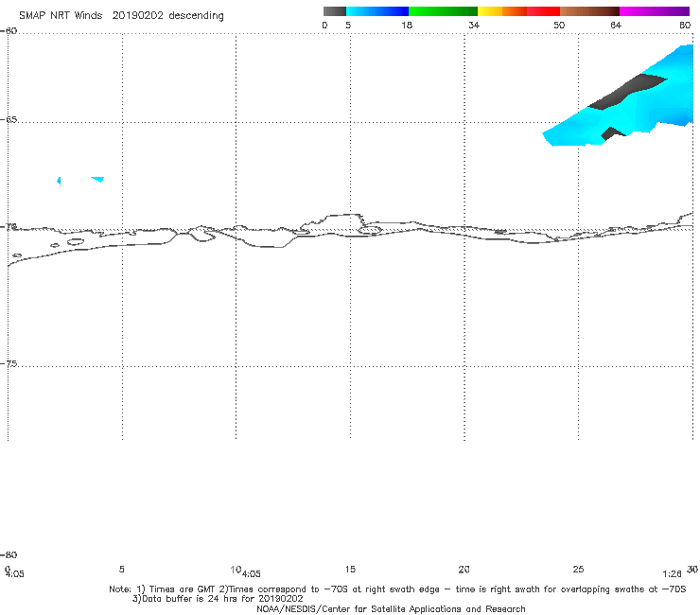Click the green 18–34 color bar segment

tap(443, 11)
